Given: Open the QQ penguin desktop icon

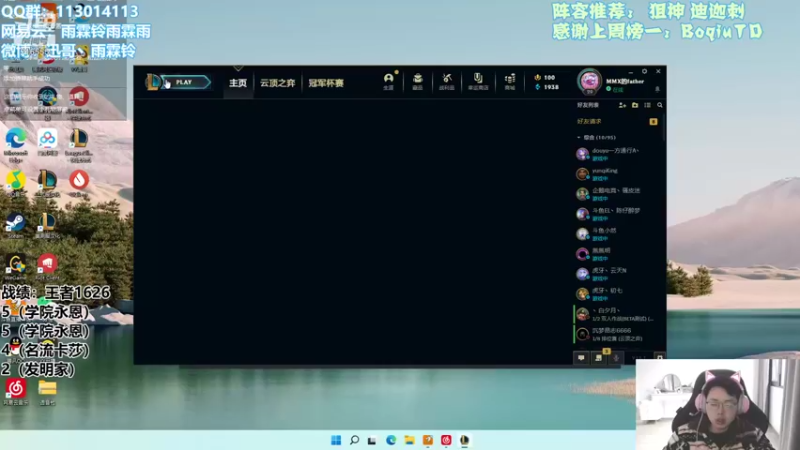Looking at the screenshot, I should (x=15, y=347).
